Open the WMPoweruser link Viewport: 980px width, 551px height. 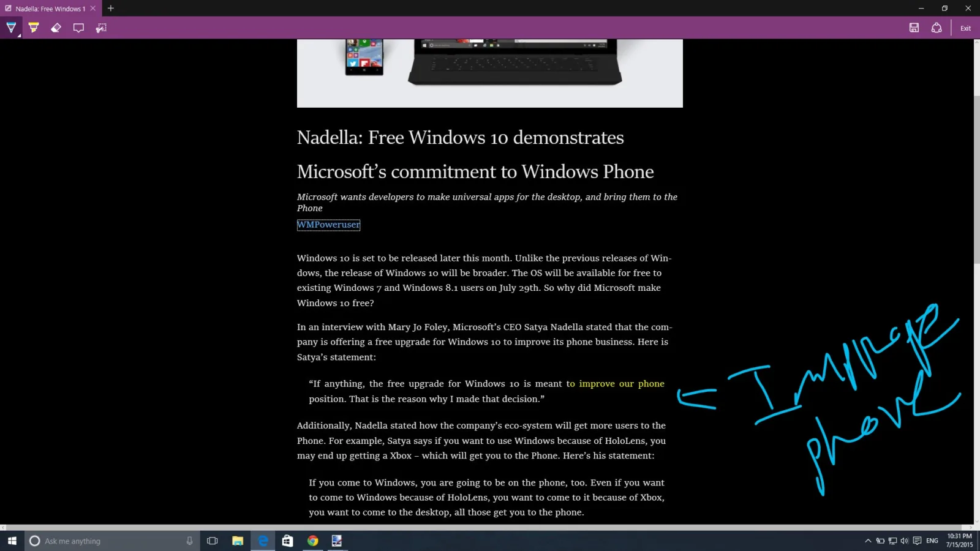pos(328,225)
